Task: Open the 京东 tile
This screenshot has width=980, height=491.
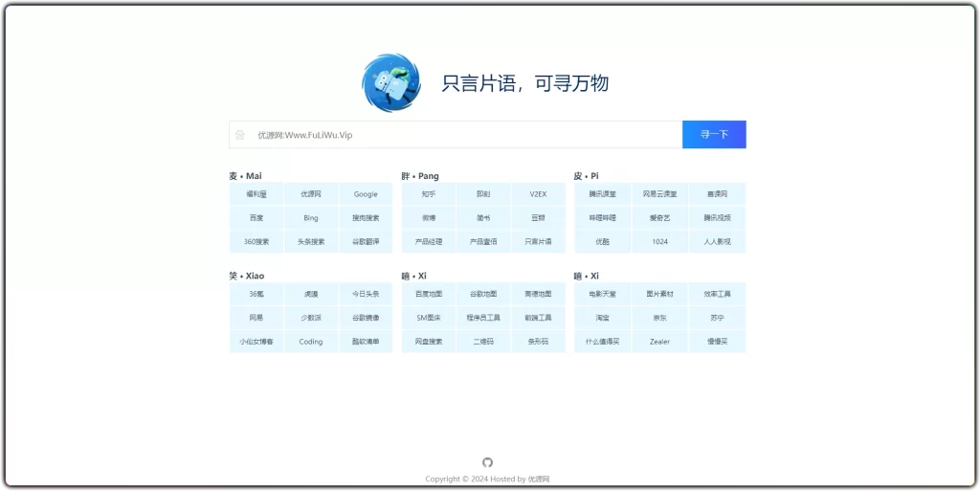Action: coord(660,318)
